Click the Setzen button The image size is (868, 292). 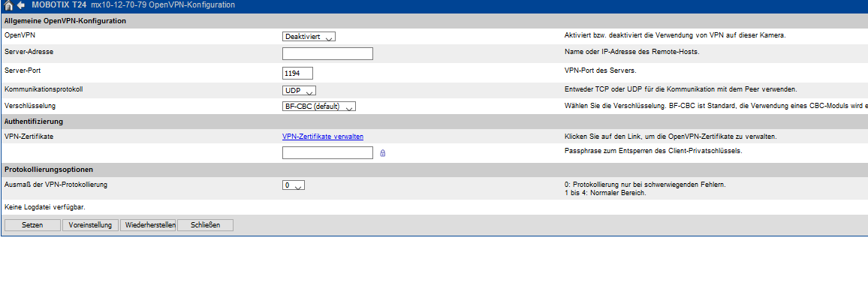click(32, 225)
